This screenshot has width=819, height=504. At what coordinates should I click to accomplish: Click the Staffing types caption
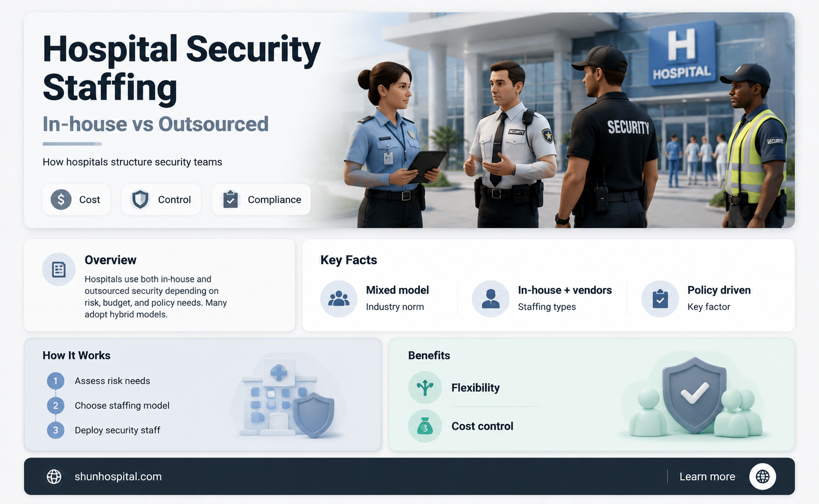tap(547, 307)
